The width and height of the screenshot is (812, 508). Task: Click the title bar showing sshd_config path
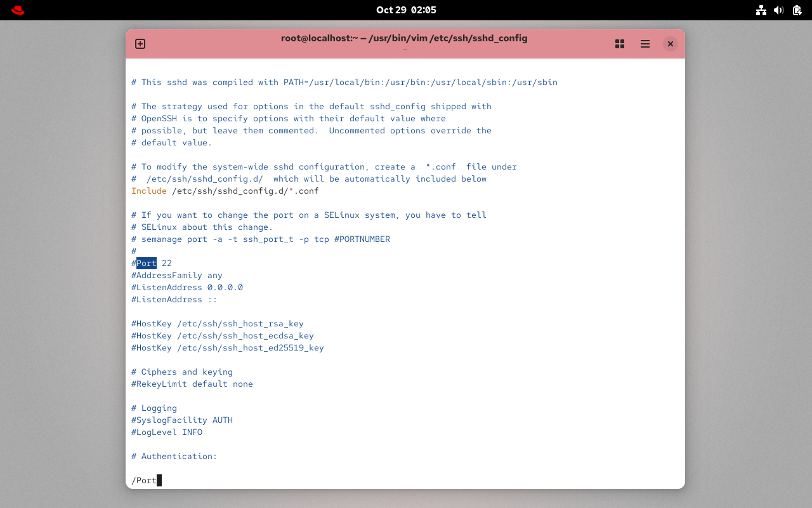404,38
